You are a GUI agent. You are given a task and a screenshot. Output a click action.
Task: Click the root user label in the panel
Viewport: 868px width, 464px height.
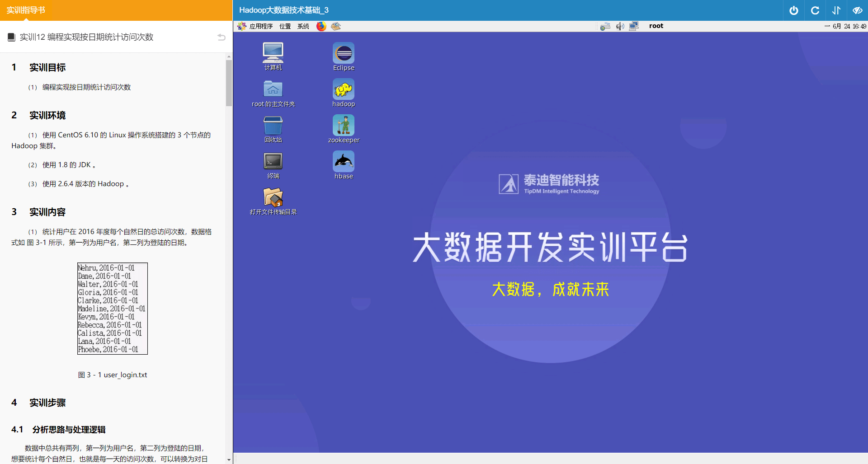pyautogui.click(x=656, y=26)
